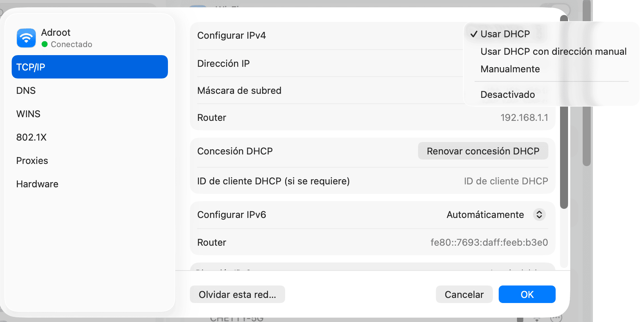This screenshot has width=644, height=322.
Task: Select Desactivado to disable IPv4
Action: [507, 94]
